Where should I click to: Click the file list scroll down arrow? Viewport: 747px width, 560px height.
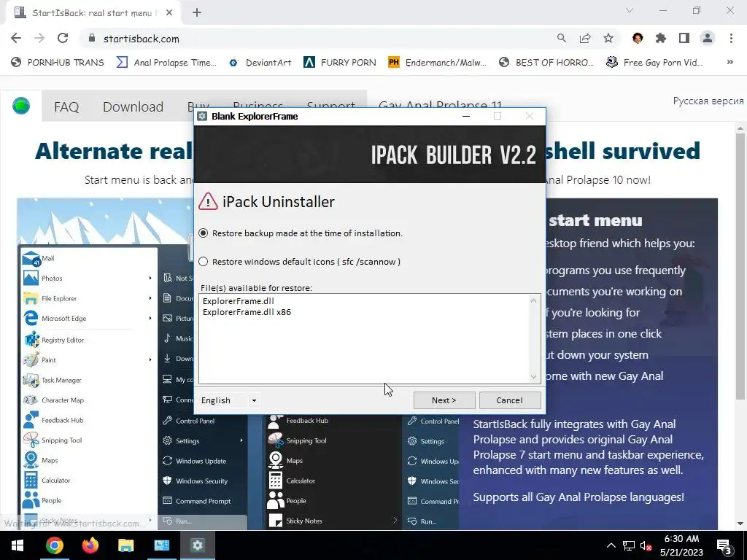click(533, 377)
